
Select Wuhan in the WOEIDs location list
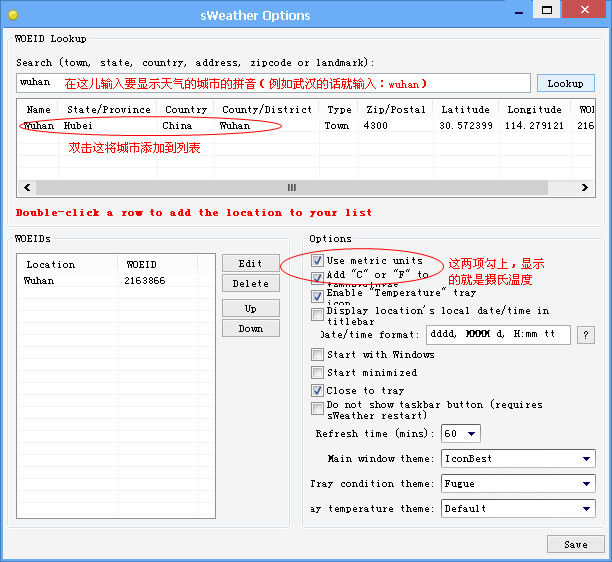click(x=39, y=281)
